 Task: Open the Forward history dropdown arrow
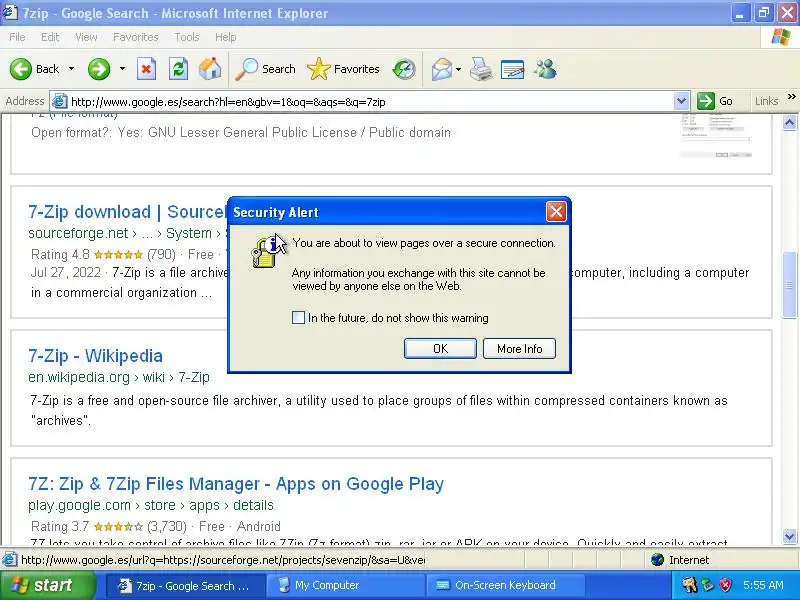(x=122, y=69)
